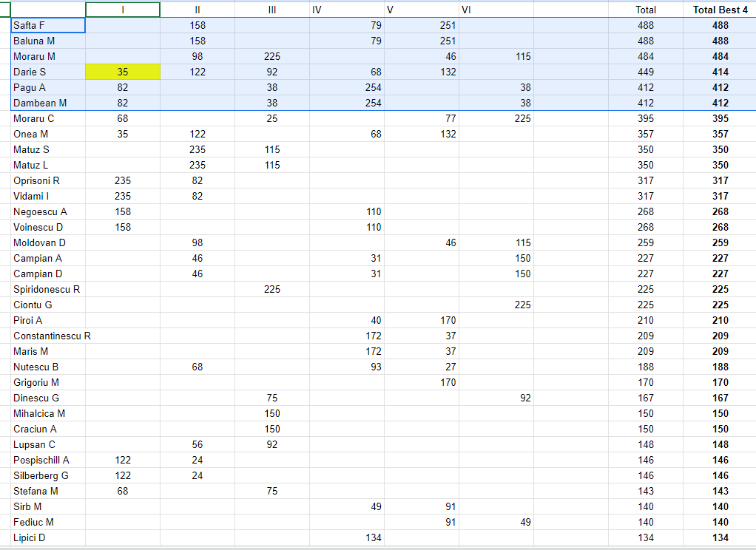Click the column VI header
The image size is (756, 550).
pyautogui.click(x=496, y=10)
